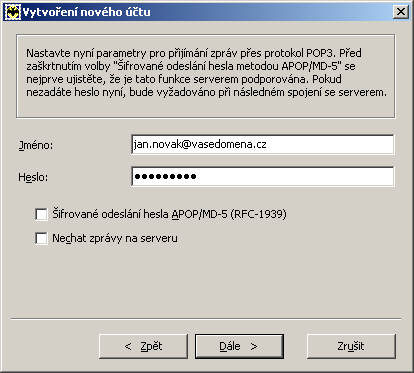The width and height of the screenshot is (414, 373).
Task: Click the Jméno: label
Action: coord(36,145)
